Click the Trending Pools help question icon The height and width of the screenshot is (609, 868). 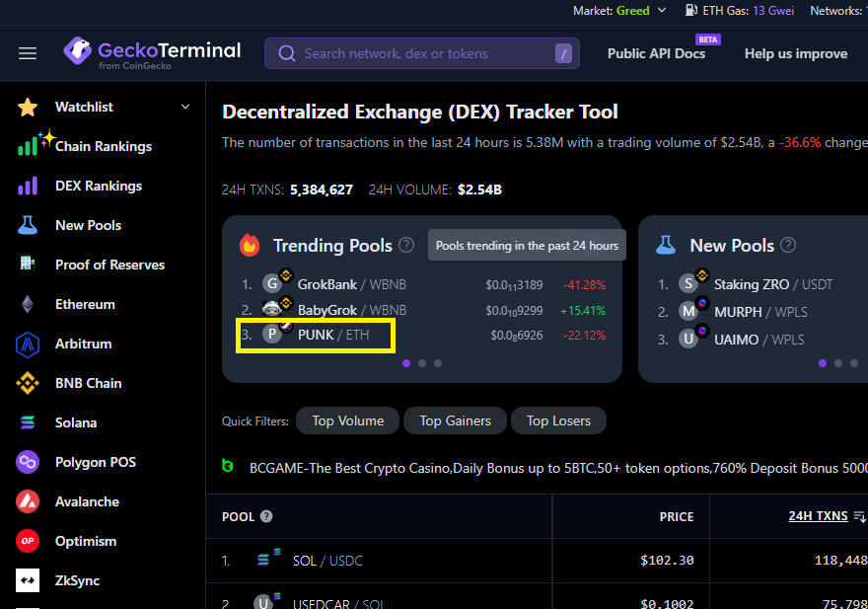point(406,245)
